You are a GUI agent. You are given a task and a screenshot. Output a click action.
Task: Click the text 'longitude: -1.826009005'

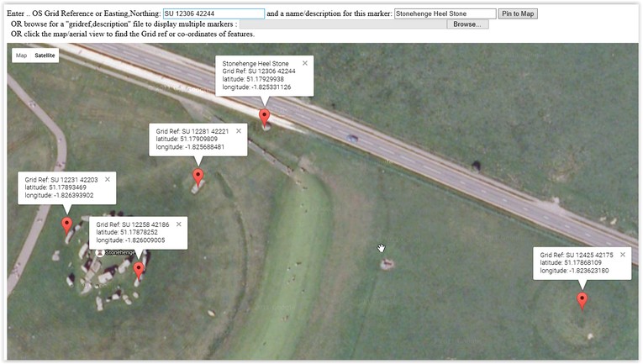130,240
